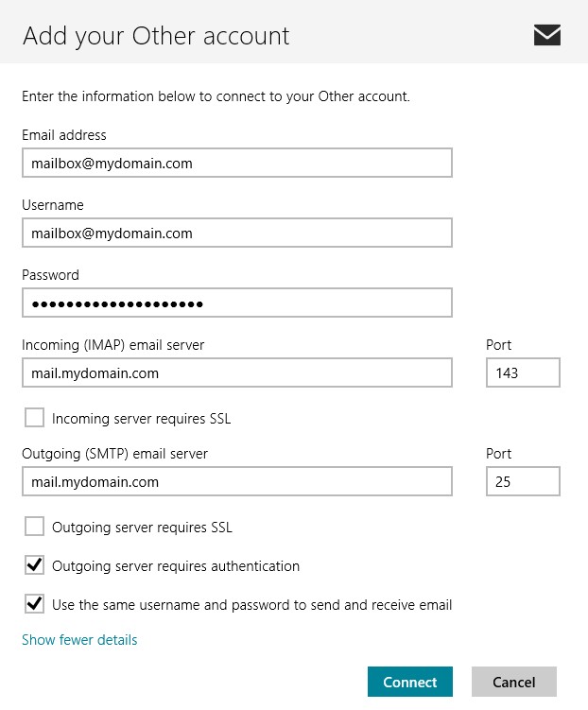Screen dimensions: 588x710
Task: Edit the outgoing port 25 field
Action: coord(523,481)
